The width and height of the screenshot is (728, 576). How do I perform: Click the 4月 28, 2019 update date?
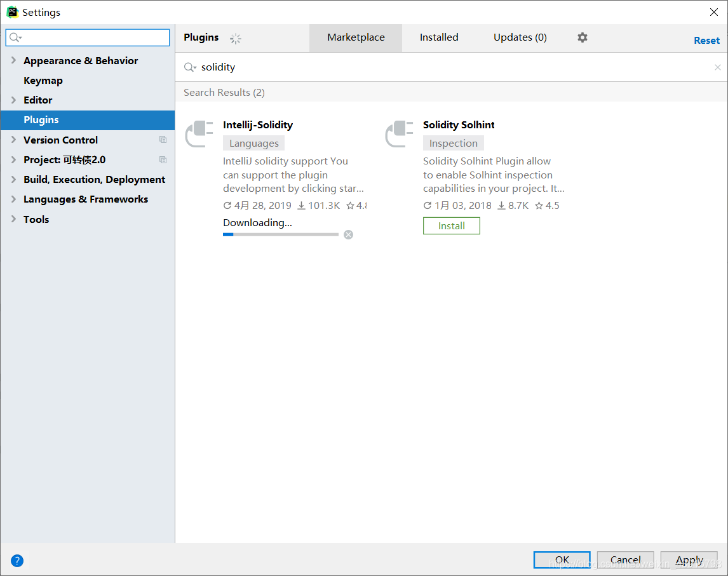257,206
